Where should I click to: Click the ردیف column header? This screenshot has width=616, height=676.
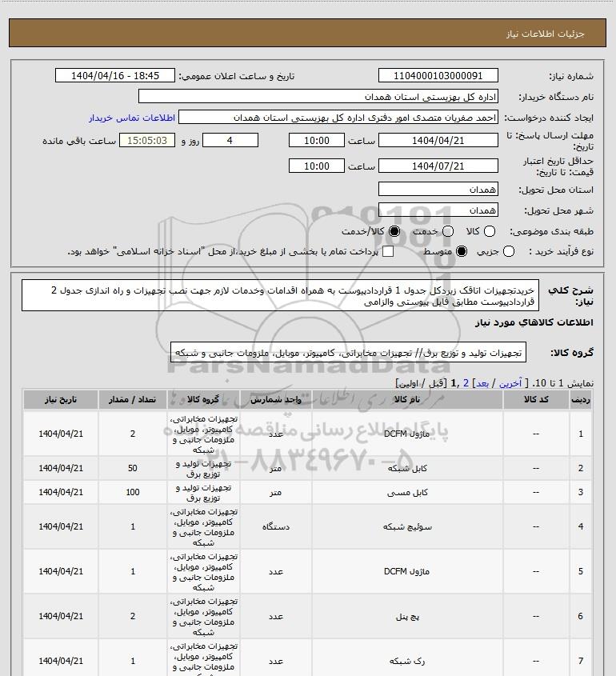[581, 399]
